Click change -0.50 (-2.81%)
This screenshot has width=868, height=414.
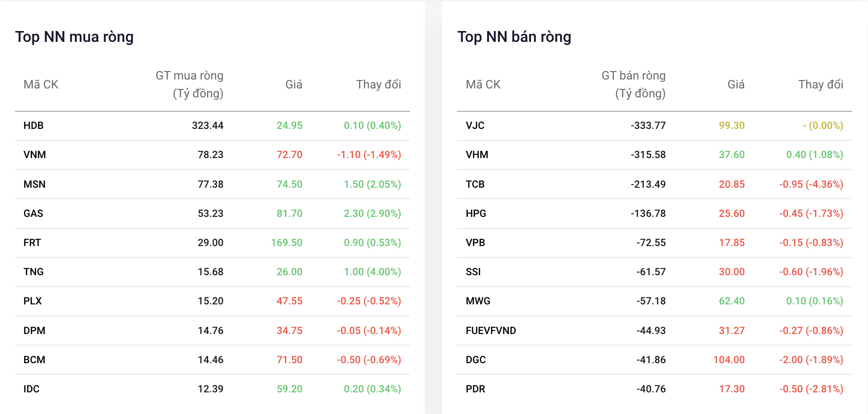pyautogui.click(x=811, y=389)
